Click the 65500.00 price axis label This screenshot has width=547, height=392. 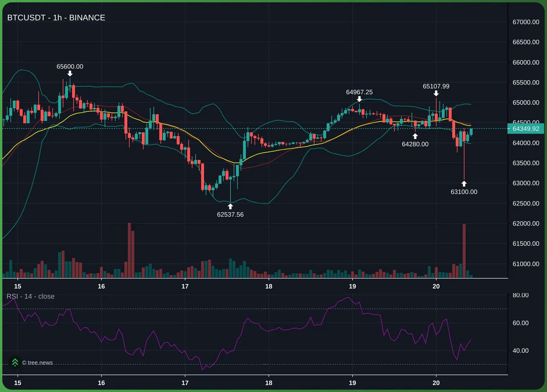[526, 83]
